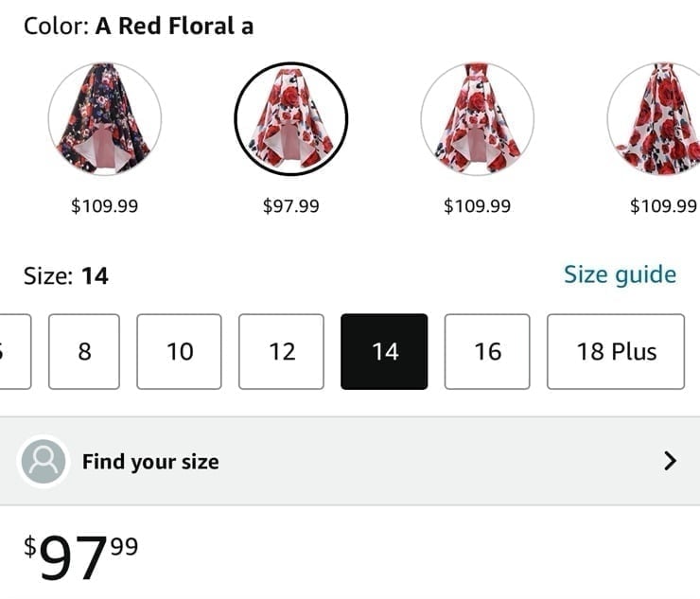The image size is (700, 599).
Task: Click the $109.99 price under the third swatch
Action: (x=478, y=206)
